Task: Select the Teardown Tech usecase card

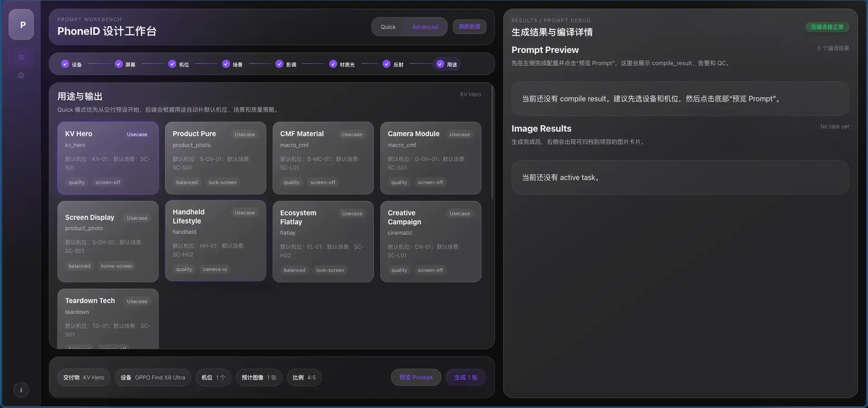Action: click(x=108, y=318)
